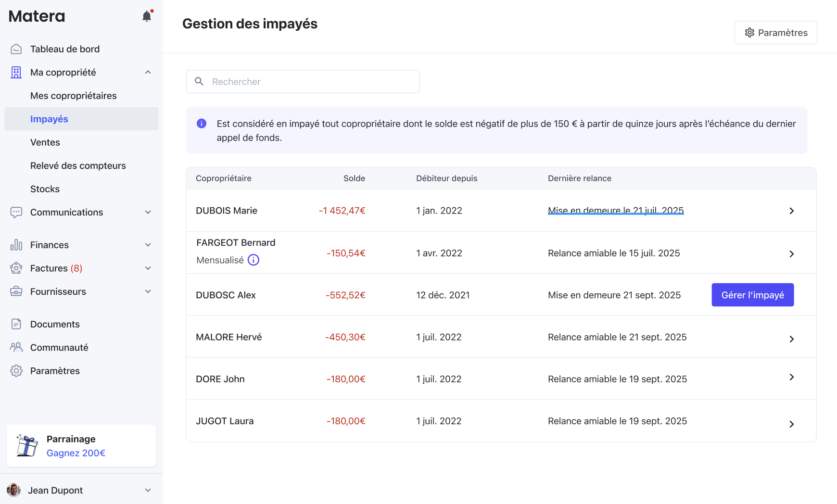Click the Paramètres button at top right
The width and height of the screenshot is (837, 504).
pos(775,33)
